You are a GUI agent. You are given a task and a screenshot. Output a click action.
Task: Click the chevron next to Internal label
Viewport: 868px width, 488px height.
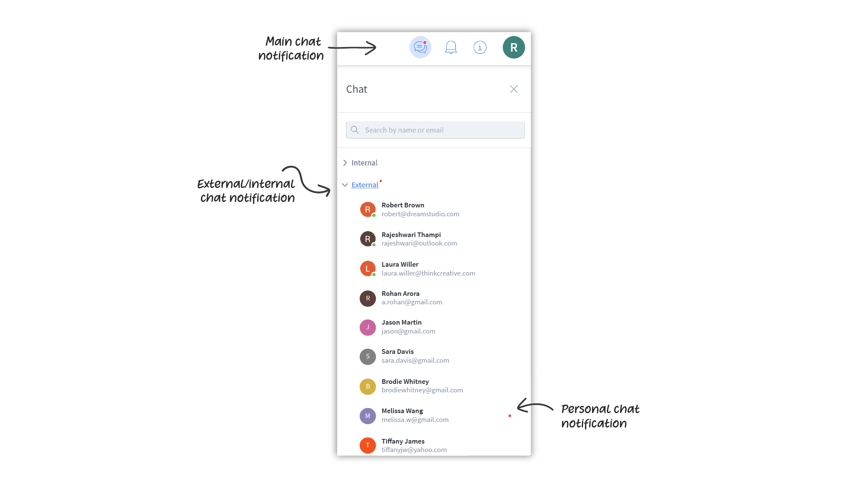[345, 162]
